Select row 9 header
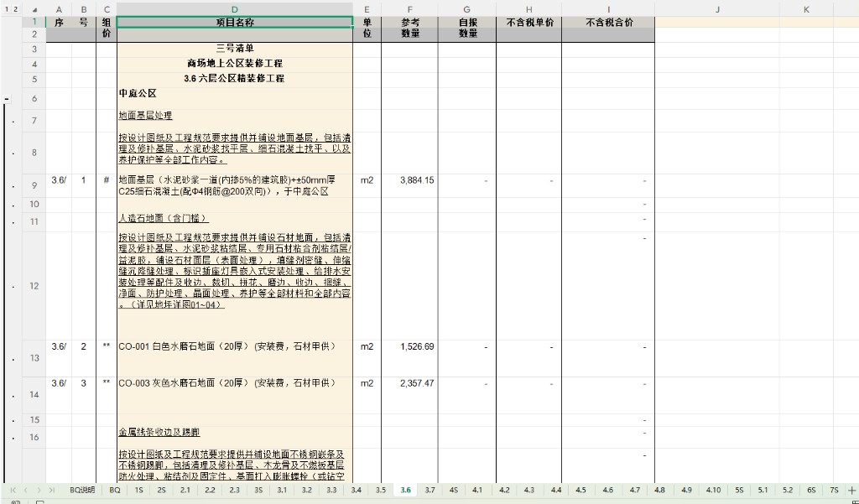 tap(34, 185)
